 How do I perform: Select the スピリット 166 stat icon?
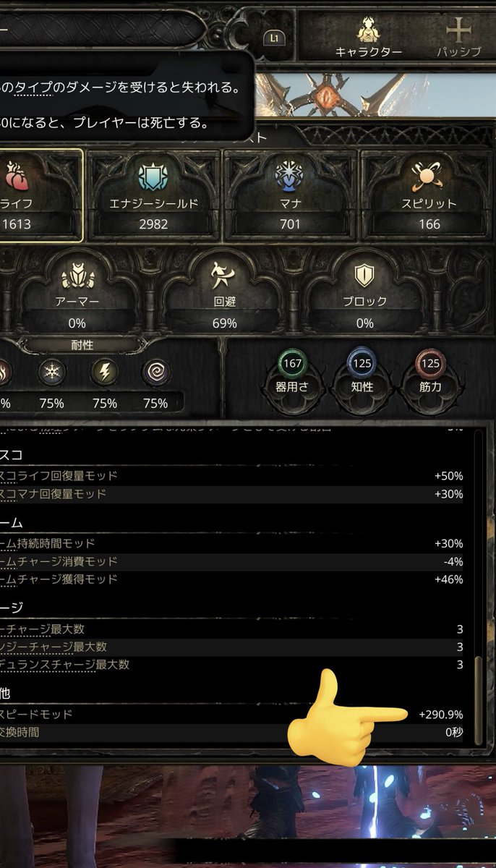[x=429, y=176]
